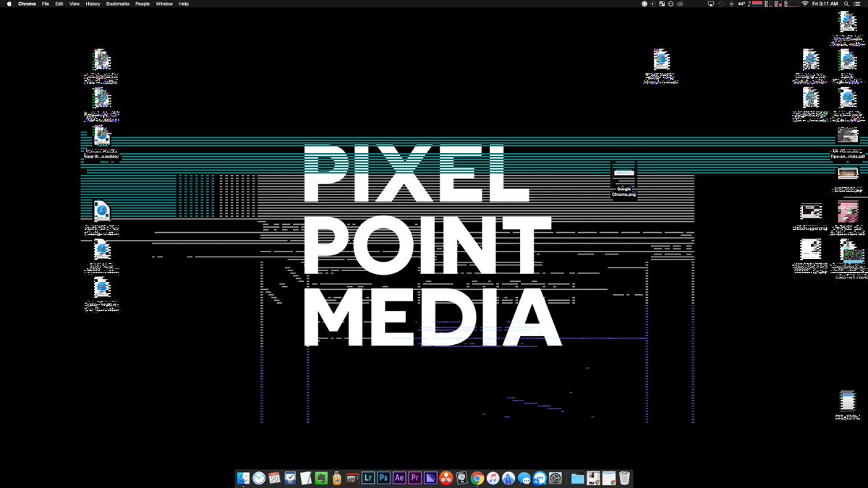Open the bottle-shaped app icon in dock
The image size is (868, 488).
[337, 478]
